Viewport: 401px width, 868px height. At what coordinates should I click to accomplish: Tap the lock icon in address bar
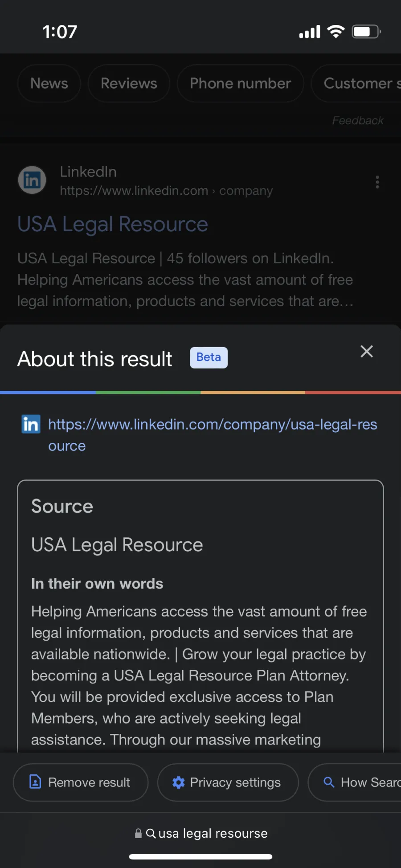pos(138,833)
